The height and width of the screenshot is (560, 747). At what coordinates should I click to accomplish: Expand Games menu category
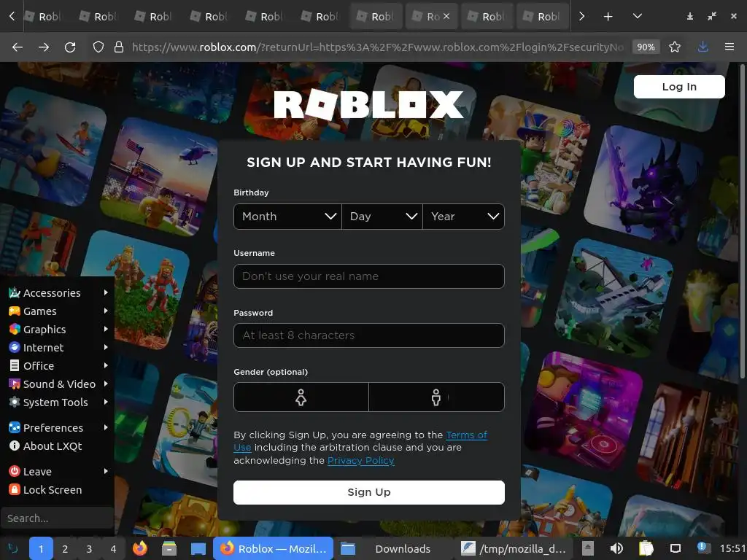pyautogui.click(x=57, y=311)
